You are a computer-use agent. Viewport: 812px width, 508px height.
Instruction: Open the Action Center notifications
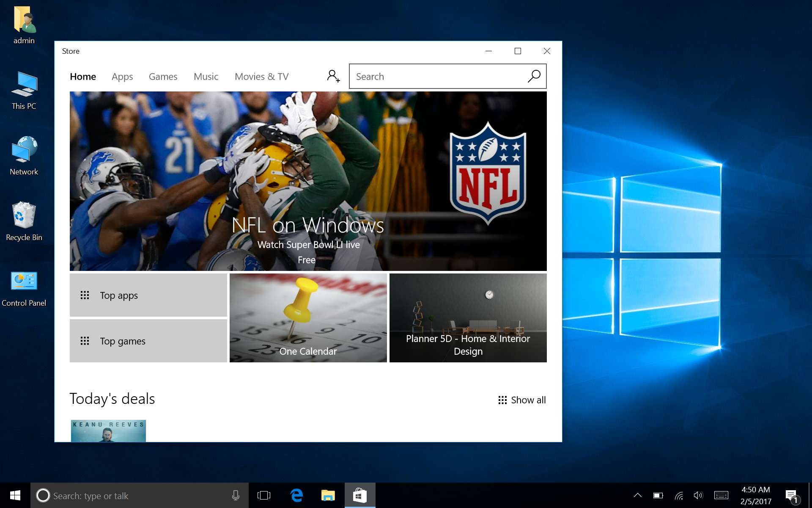coord(791,495)
